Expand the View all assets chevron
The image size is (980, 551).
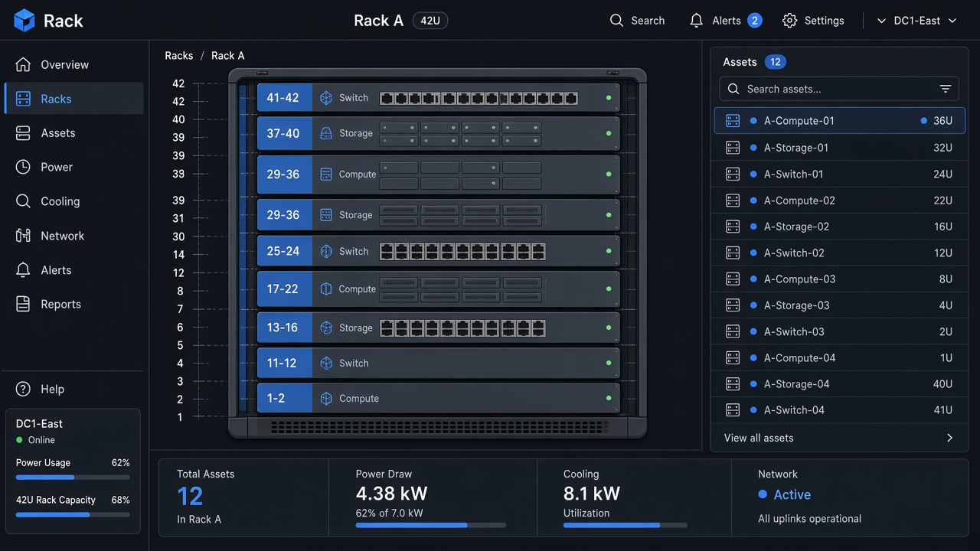(x=949, y=438)
